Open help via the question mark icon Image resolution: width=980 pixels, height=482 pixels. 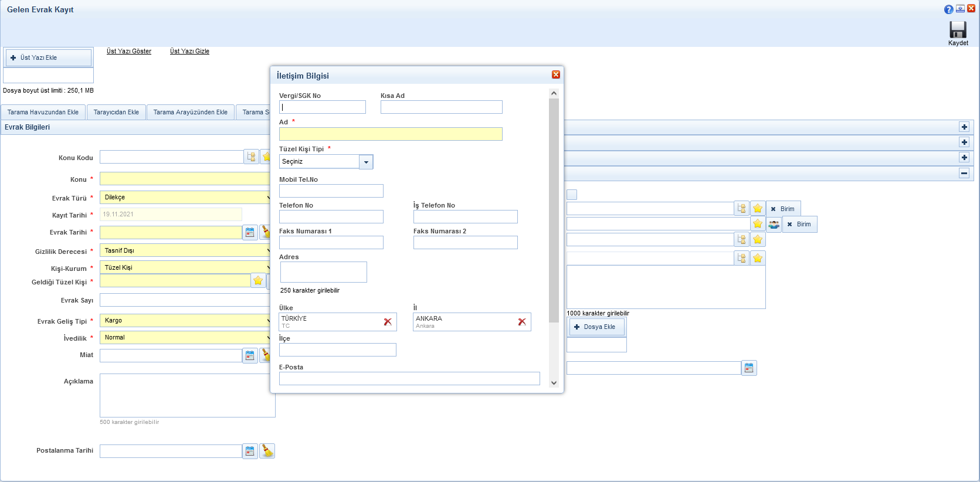948,9
